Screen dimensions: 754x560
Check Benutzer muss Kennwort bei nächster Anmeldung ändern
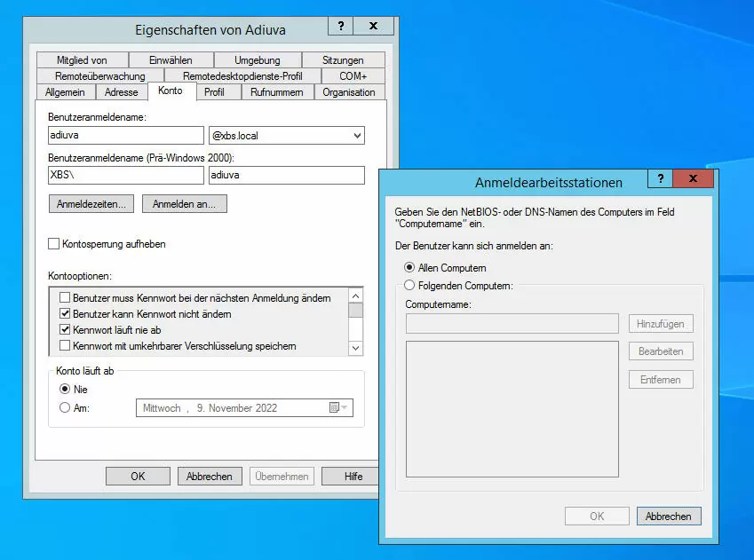(x=65, y=298)
